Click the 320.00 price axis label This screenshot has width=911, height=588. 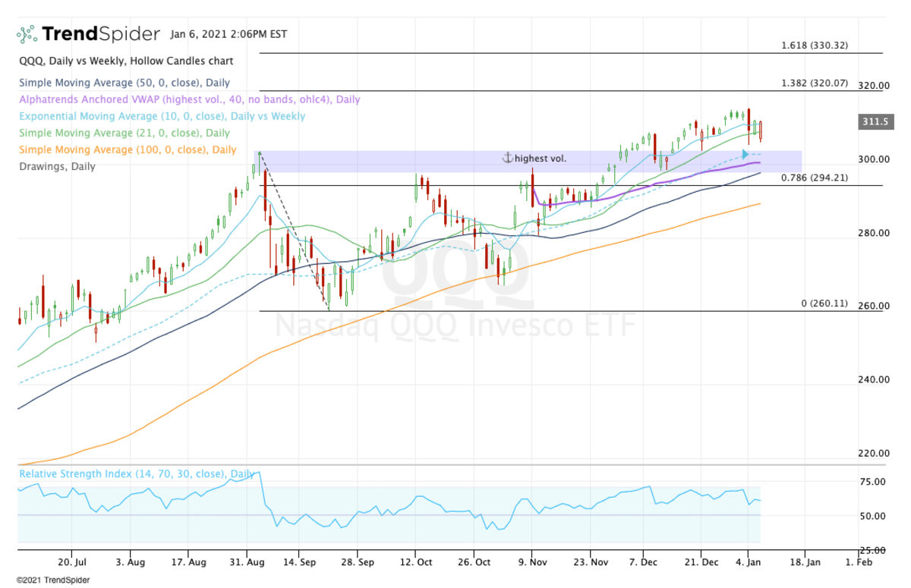875,86
